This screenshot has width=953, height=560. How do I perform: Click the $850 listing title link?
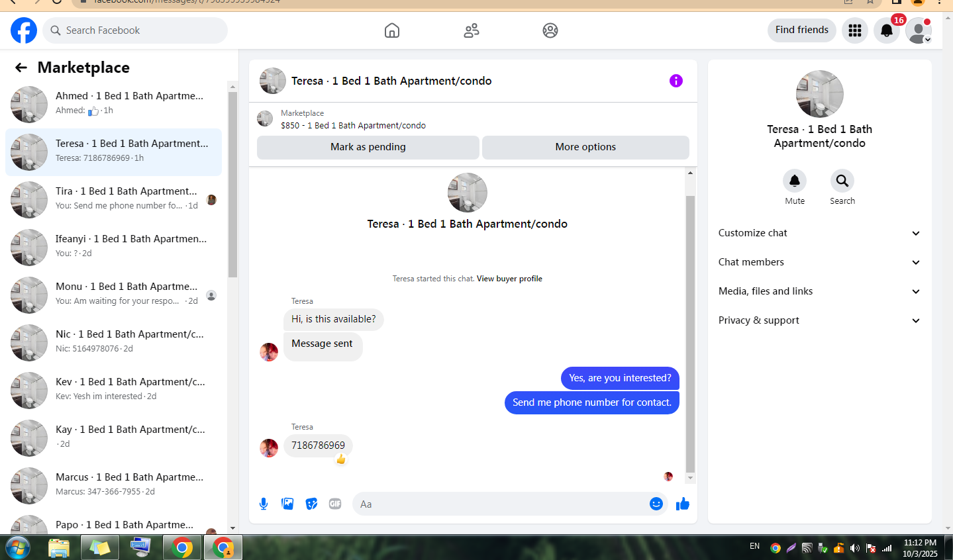tap(353, 125)
